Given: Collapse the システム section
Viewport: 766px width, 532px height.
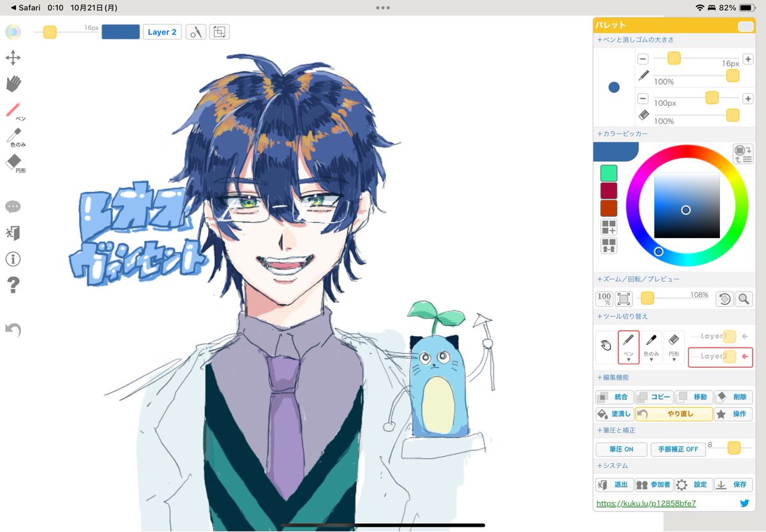Looking at the screenshot, I should point(613,466).
